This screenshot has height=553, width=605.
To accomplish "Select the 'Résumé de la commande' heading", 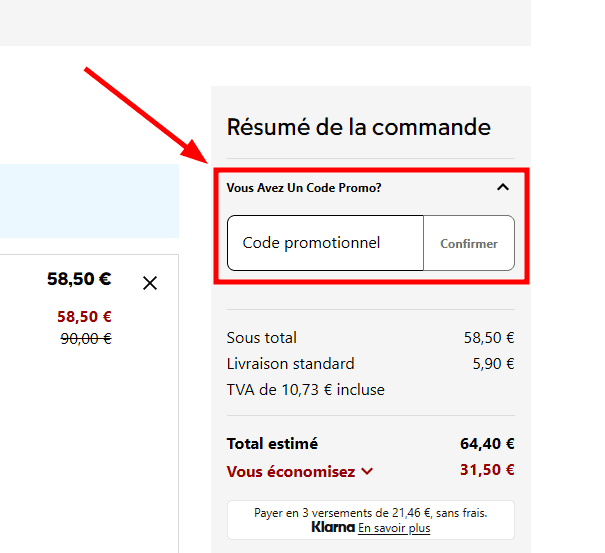I will pyautogui.click(x=358, y=127).
